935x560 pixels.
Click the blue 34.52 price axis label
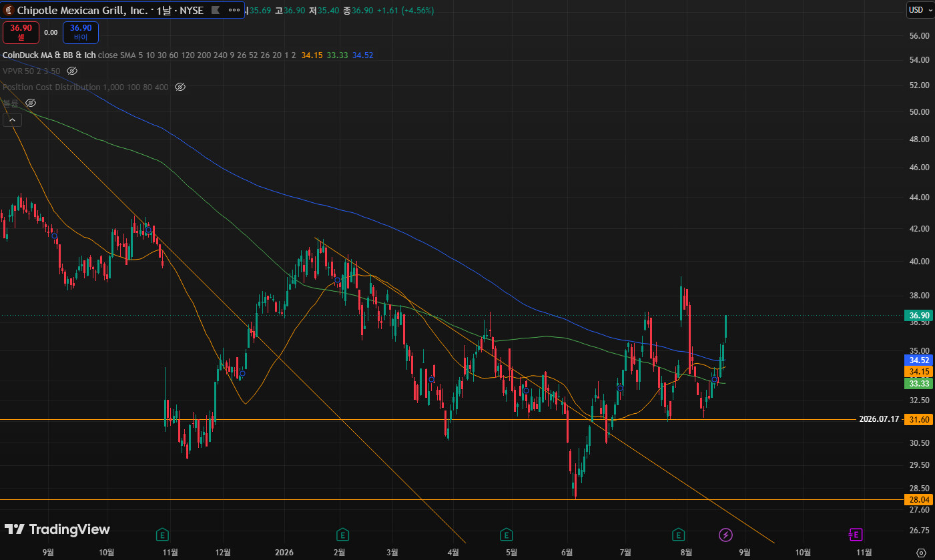coord(919,359)
